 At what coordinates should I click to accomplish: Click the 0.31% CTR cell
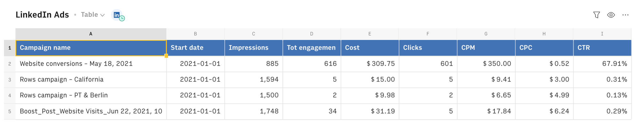(x=602, y=80)
